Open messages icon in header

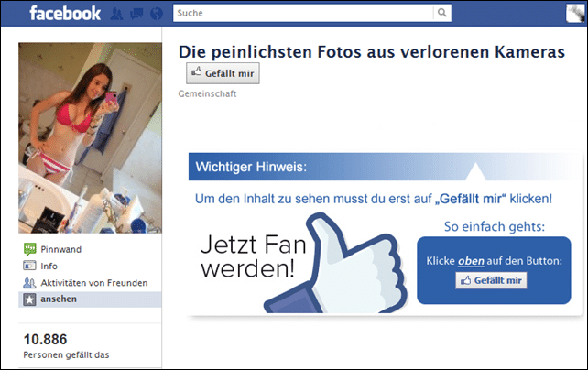[136, 14]
